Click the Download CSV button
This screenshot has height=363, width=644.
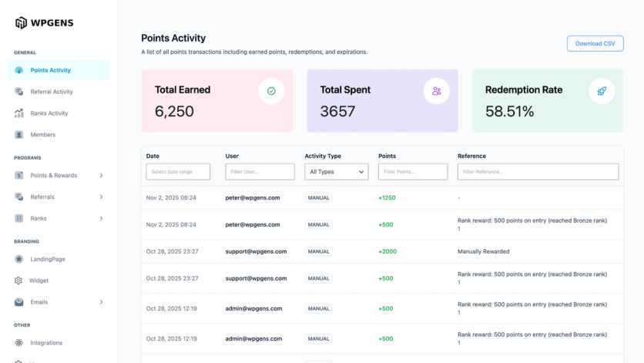(595, 44)
